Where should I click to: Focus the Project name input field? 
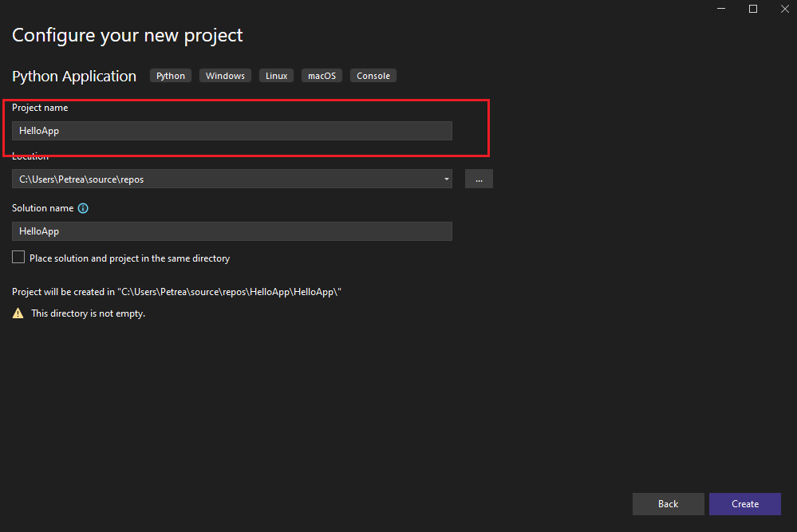coord(232,131)
